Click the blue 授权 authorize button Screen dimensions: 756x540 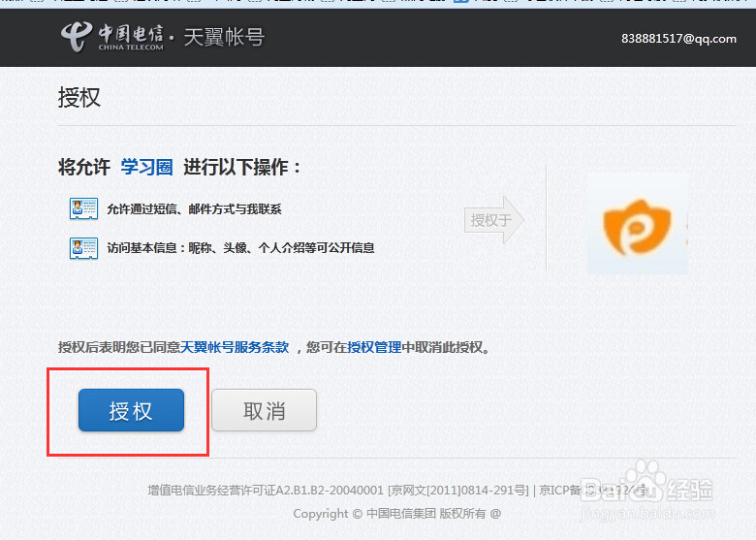point(131,410)
